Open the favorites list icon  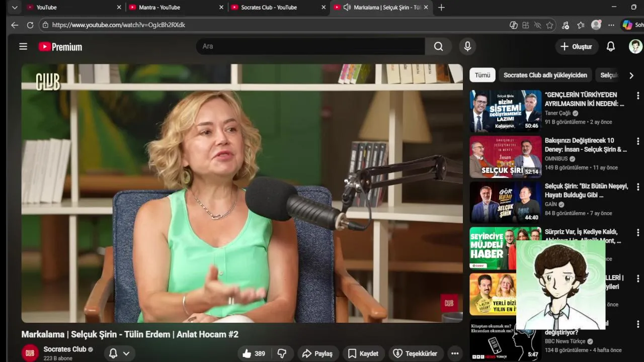tap(581, 25)
